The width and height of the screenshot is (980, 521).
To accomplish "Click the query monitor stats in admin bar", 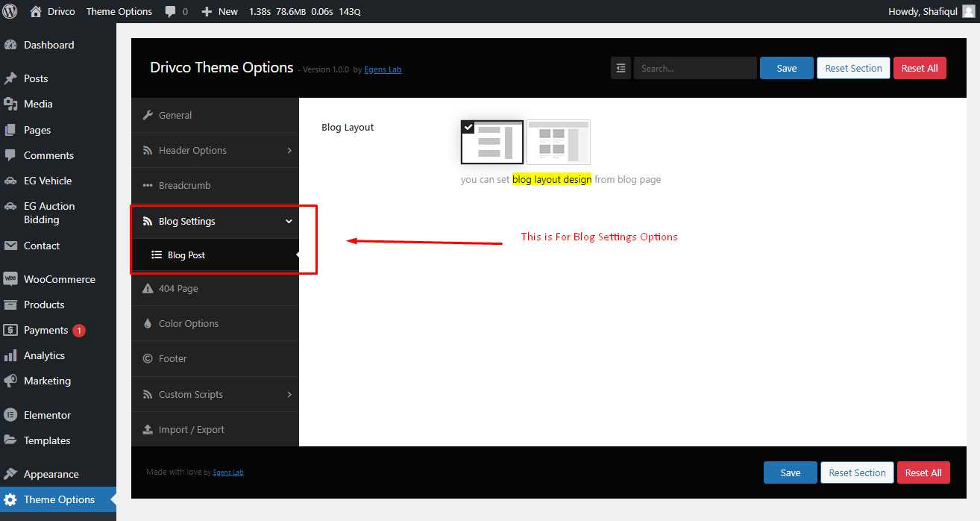I will click(304, 11).
